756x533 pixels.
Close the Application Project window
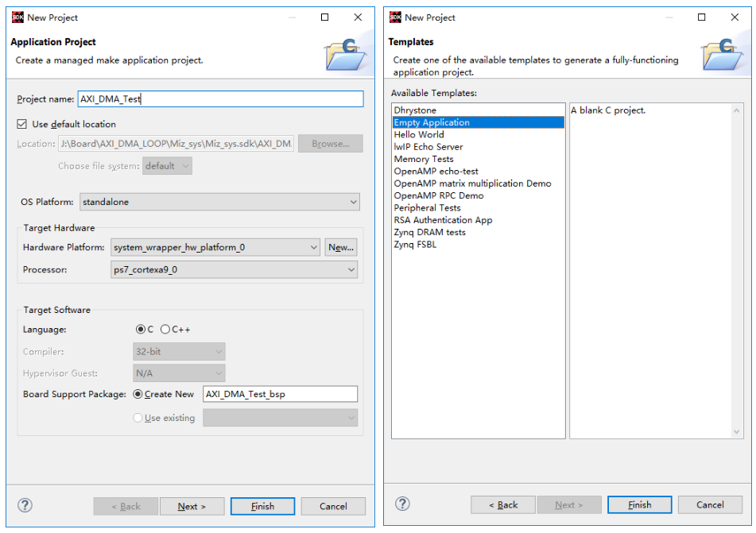pyautogui.click(x=358, y=17)
